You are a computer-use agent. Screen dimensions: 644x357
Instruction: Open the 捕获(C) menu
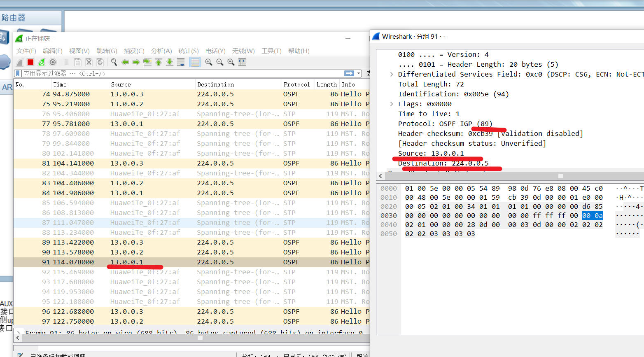(134, 51)
